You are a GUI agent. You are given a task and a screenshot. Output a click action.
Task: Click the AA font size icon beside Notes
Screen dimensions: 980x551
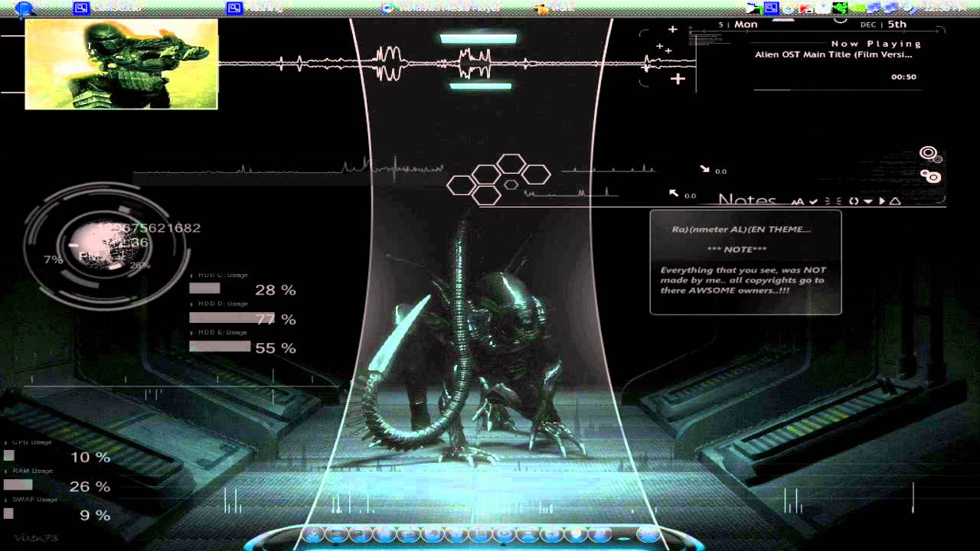pos(797,202)
